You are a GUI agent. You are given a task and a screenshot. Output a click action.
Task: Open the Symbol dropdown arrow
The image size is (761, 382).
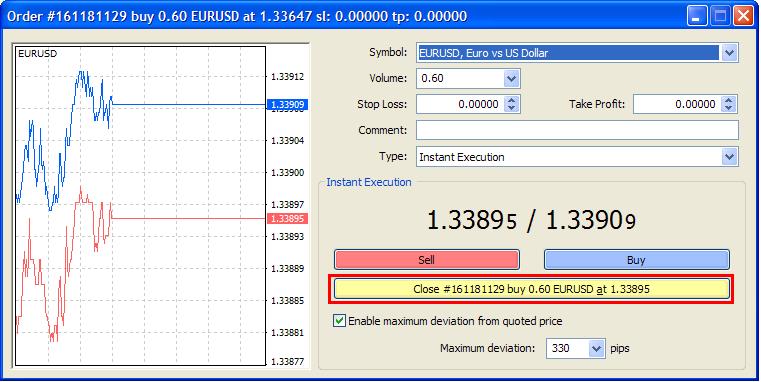(729, 53)
